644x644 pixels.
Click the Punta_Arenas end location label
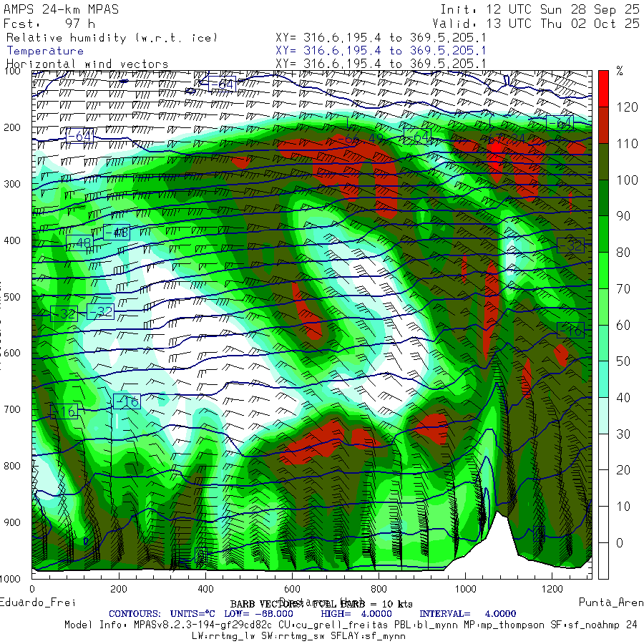pyautogui.click(x=610, y=602)
